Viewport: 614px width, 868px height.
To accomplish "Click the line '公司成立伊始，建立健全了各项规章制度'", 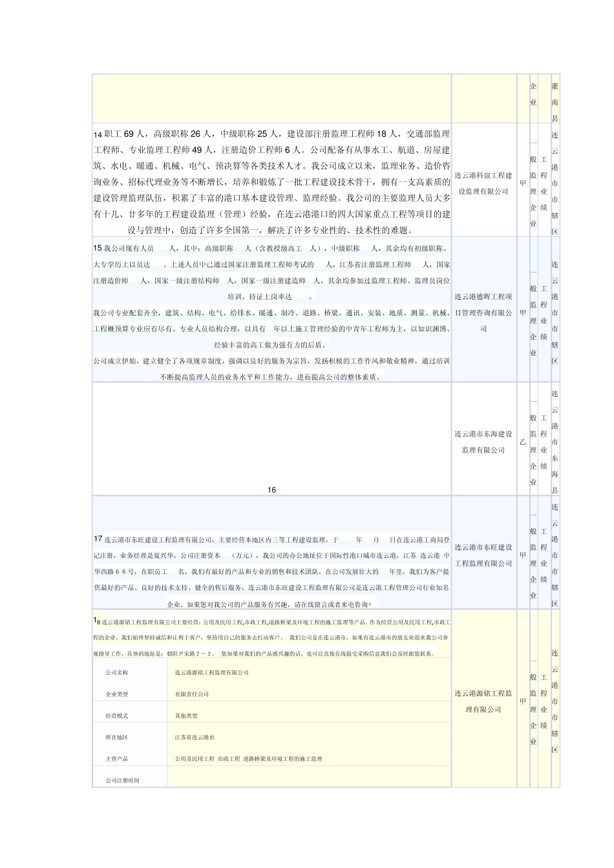I will (271, 368).
